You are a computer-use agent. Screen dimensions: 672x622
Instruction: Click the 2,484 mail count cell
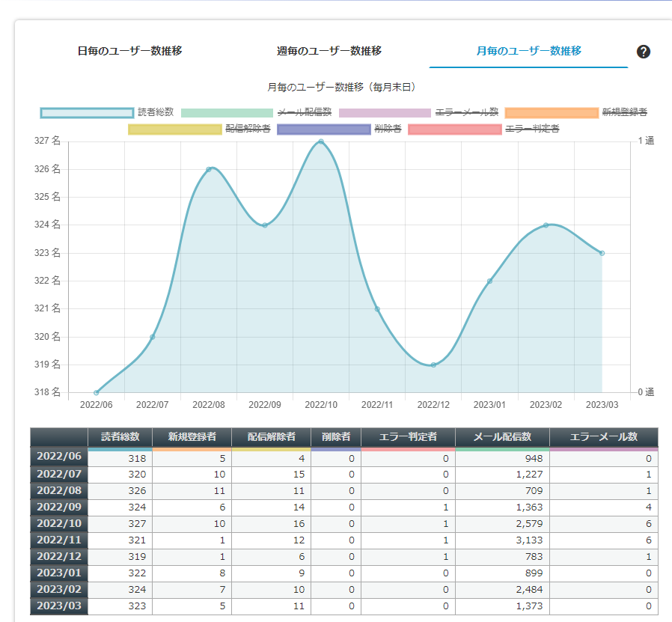[502, 590]
